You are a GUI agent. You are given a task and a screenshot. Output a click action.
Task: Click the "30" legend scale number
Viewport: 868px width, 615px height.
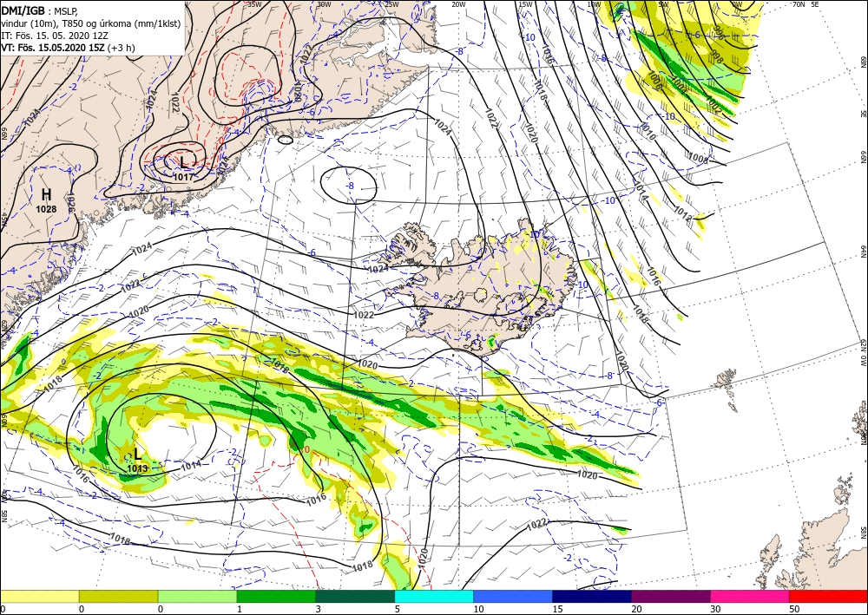(x=715, y=609)
